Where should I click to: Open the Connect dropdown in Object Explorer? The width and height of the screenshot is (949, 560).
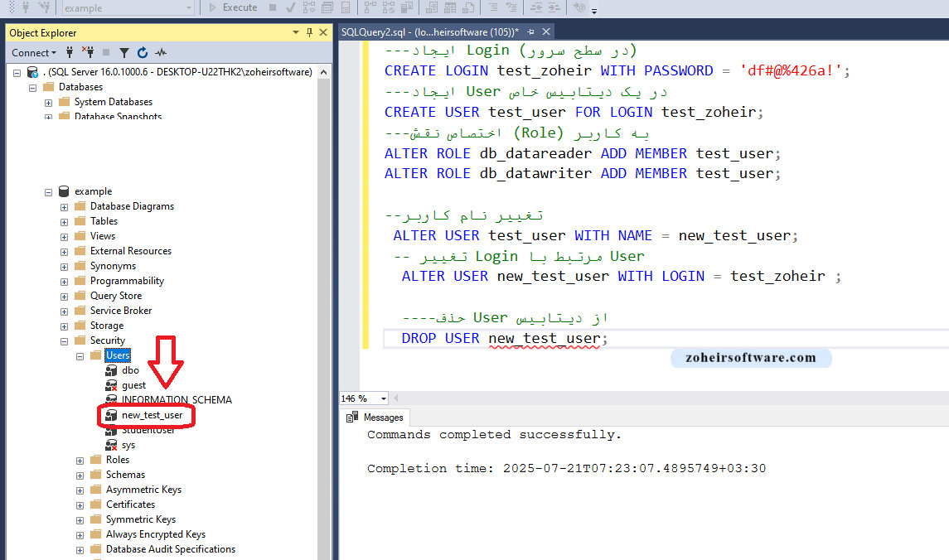[34, 53]
